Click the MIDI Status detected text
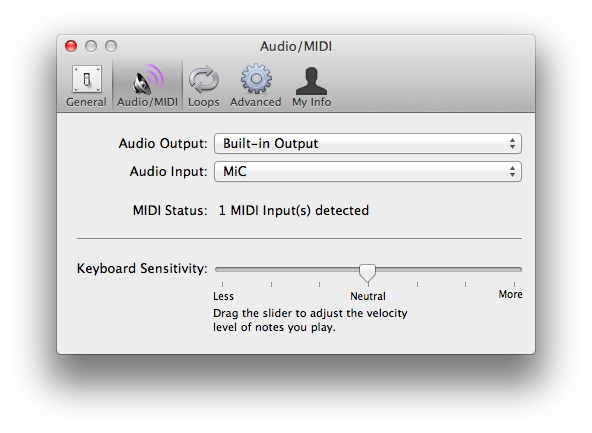This screenshot has width=592, height=433. coord(294,211)
